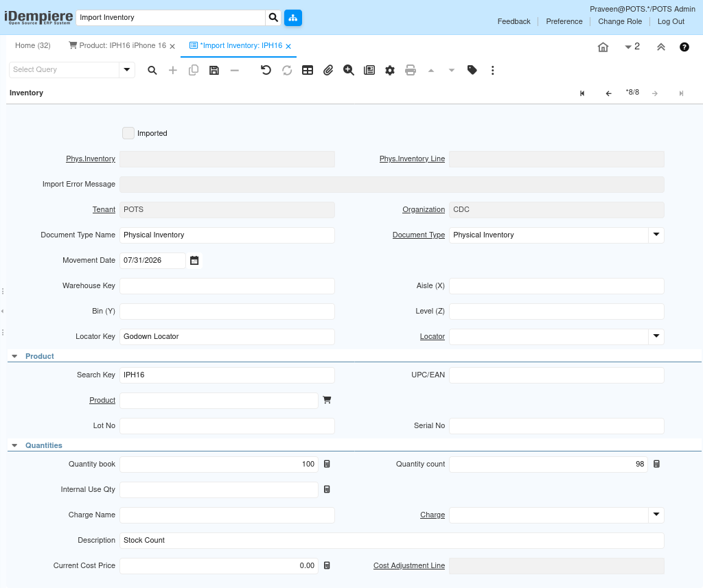
Task: Open the Charge dropdown
Action: [656, 515]
